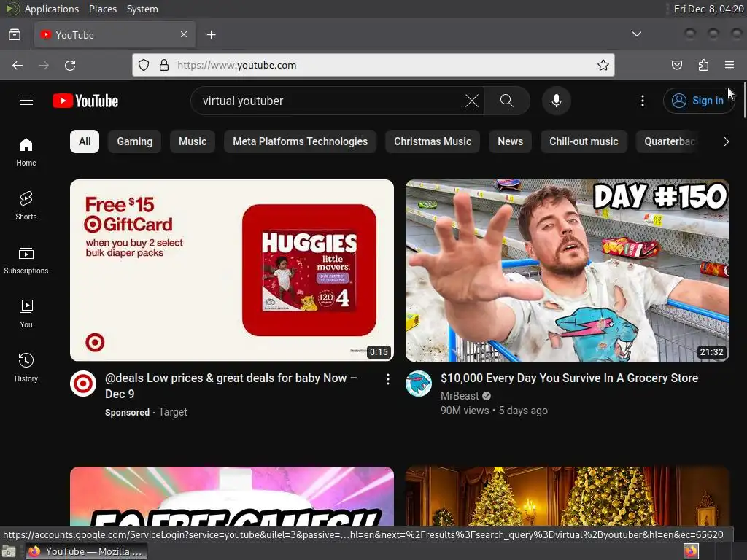Select the Chill-out music chip
This screenshot has height=560, width=747.
584,141
